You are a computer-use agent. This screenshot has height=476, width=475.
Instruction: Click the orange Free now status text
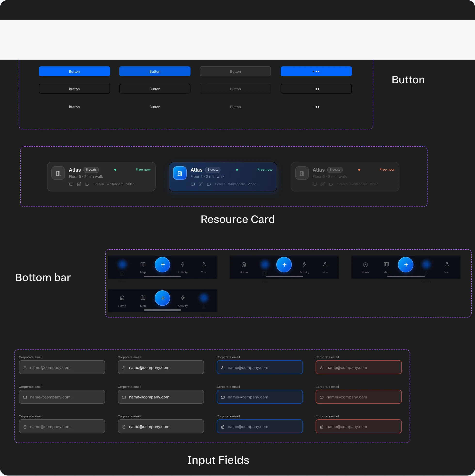pyautogui.click(x=387, y=169)
